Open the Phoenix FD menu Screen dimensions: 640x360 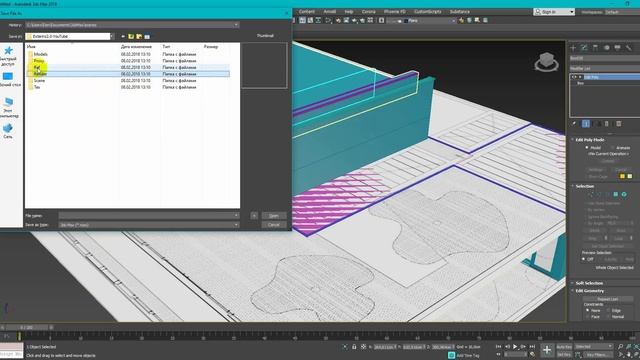395,12
